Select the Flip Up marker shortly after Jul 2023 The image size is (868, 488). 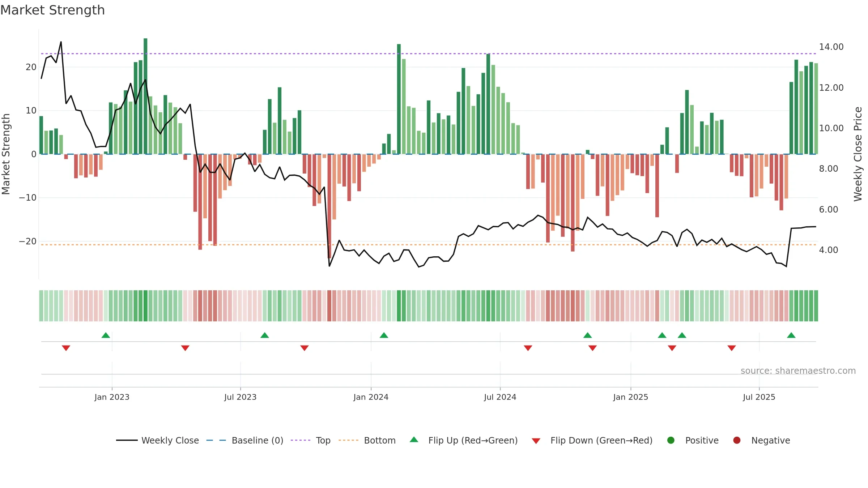click(265, 335)
